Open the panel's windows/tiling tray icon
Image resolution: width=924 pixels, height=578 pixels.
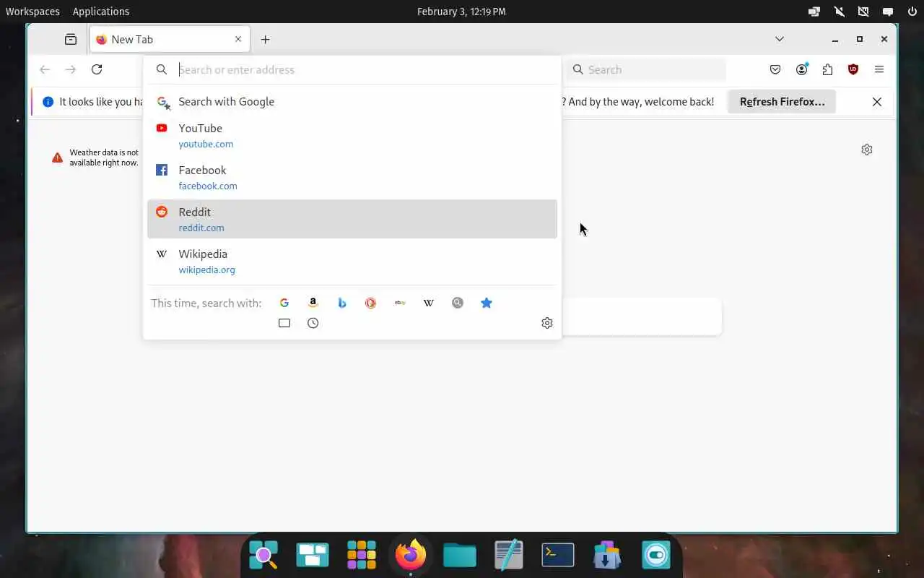(814, 12)
